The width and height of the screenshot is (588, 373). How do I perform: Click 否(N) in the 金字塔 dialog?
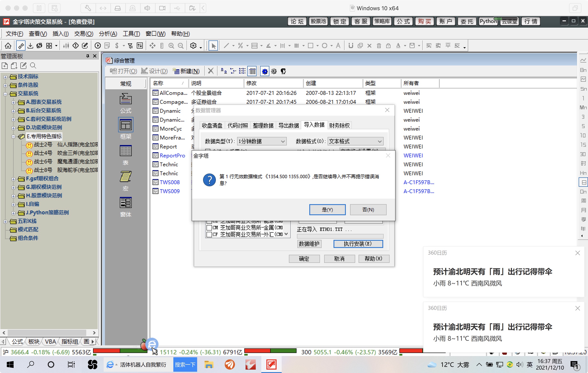[368, 210]
